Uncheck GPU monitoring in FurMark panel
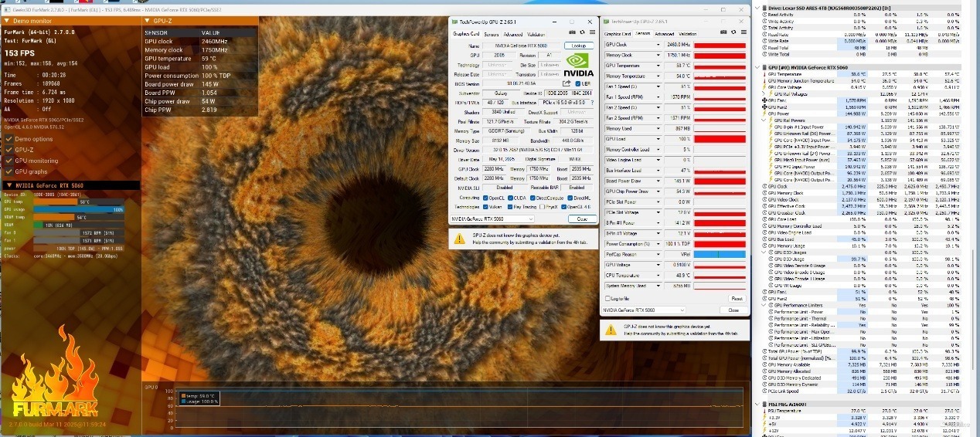 tap(9, 161)
